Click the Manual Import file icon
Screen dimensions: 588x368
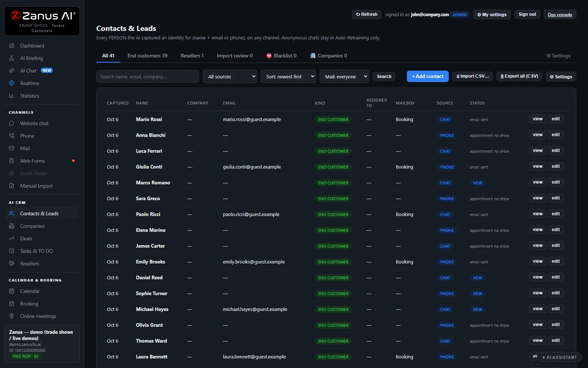pyautogui.click(x=11, y=186)
